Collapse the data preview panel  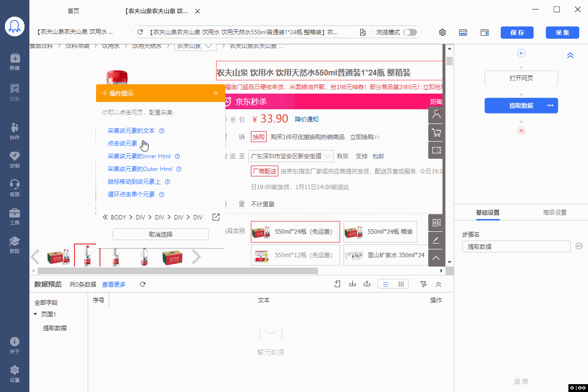pyautogui.click(x=439, y=284)
